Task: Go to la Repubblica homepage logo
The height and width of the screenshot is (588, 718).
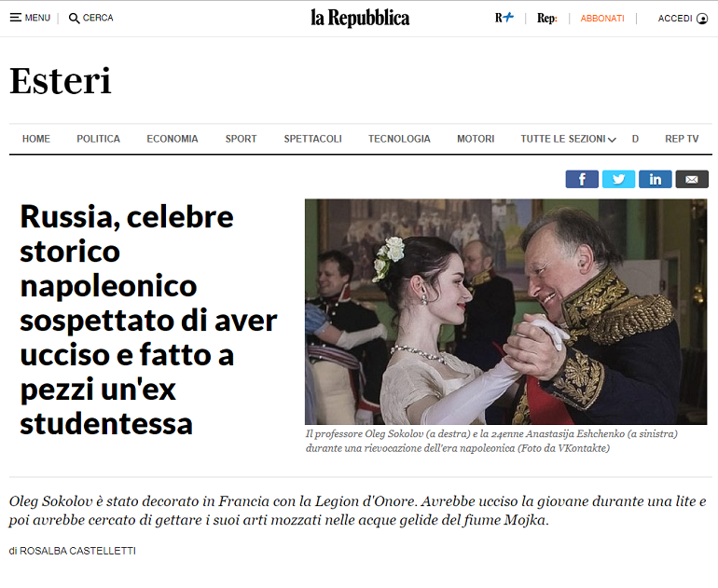Action: (x=360, y=19)
